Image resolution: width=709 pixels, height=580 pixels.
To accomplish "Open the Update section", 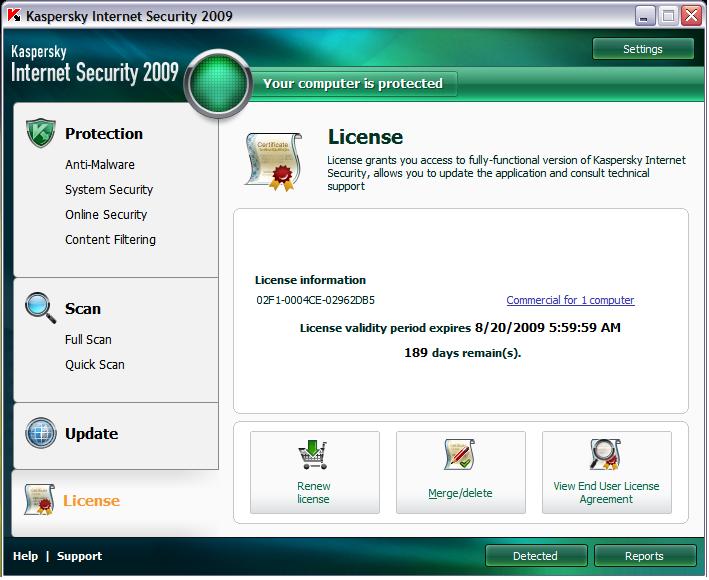I will tap(91, 433).
